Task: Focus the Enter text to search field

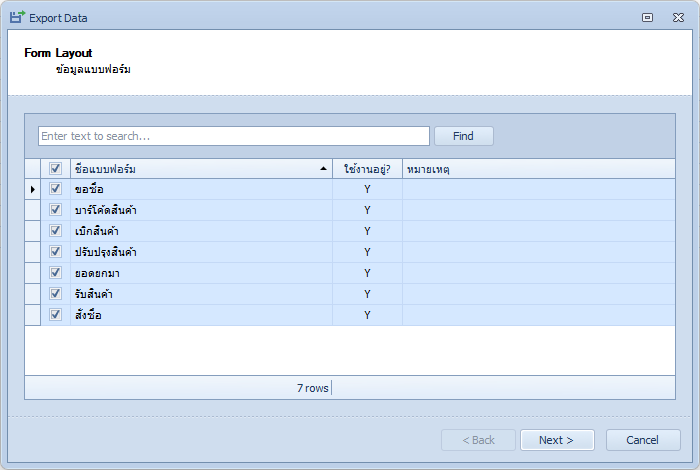Action: (x=234, y=136)
